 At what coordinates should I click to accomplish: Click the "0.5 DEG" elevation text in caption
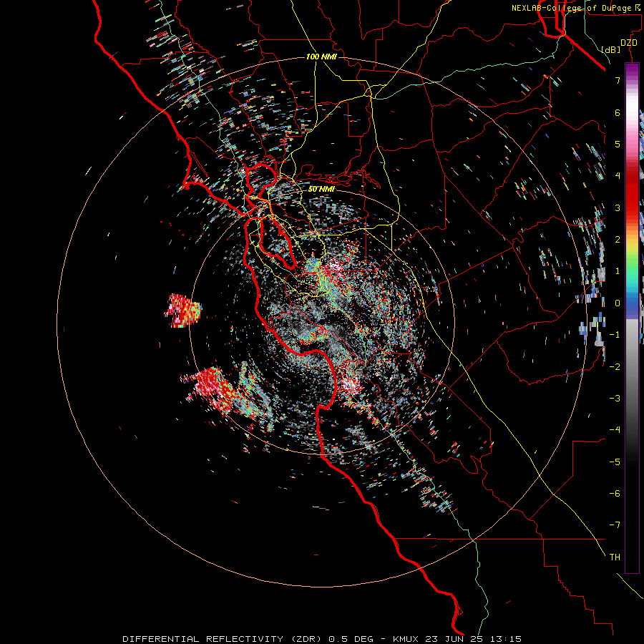coord(351,639)
